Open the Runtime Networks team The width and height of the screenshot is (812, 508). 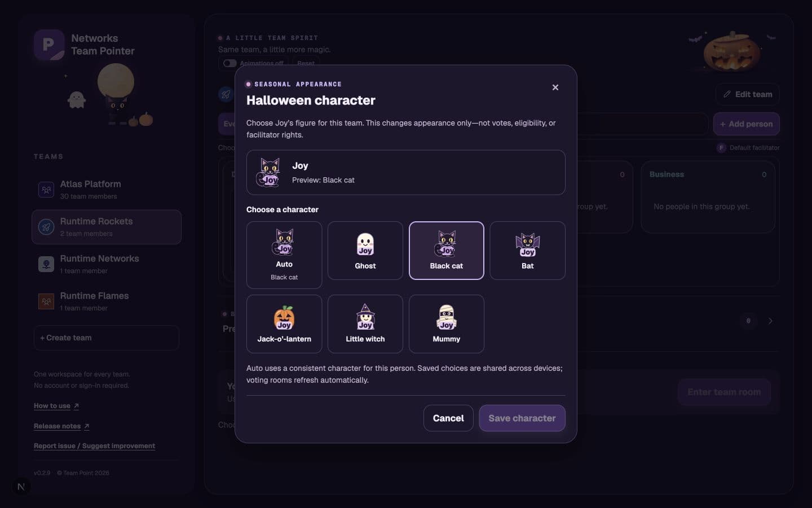tap(107, 264)
